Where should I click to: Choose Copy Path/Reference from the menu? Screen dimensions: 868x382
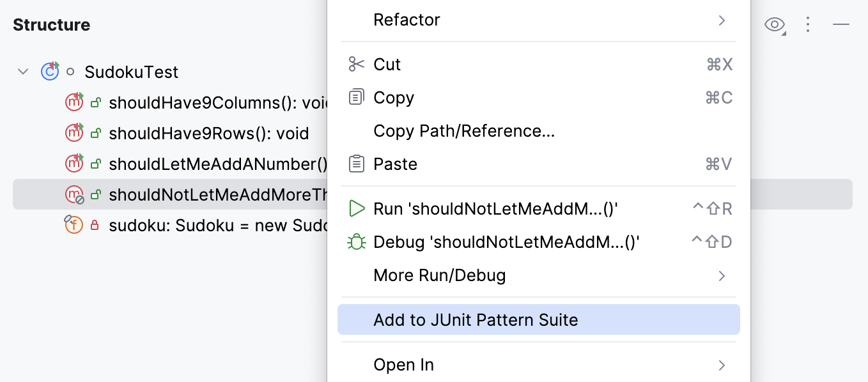click(x=464, y=131)
